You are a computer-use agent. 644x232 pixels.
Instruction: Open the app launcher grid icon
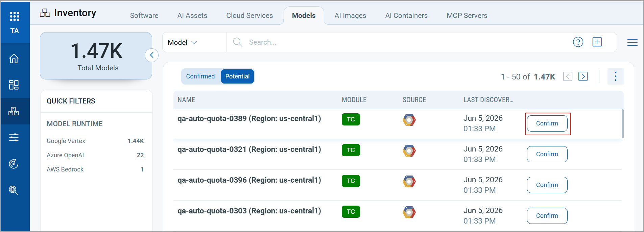coord(14,16)
